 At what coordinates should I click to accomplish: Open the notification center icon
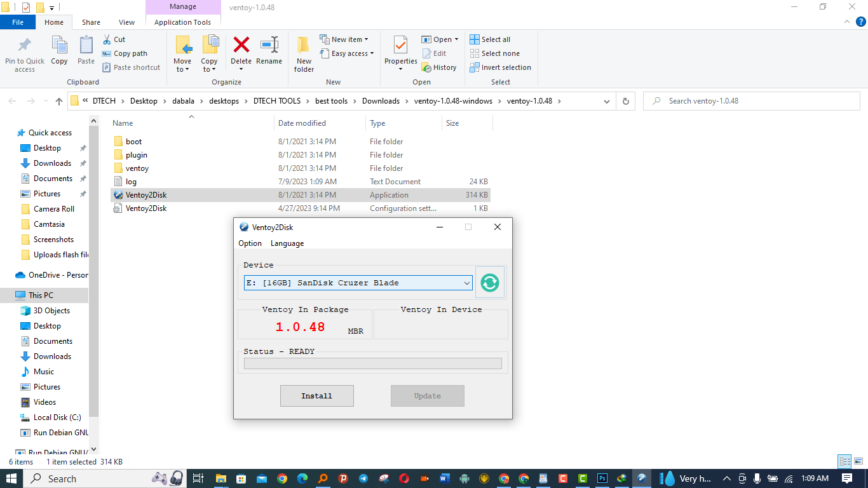[x=847, y=478]
